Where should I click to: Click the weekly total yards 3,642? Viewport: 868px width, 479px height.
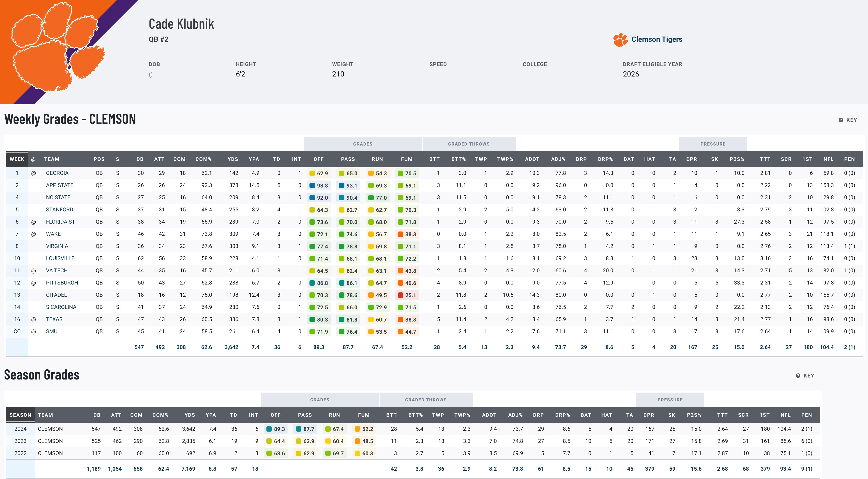[x=231, y=347]
